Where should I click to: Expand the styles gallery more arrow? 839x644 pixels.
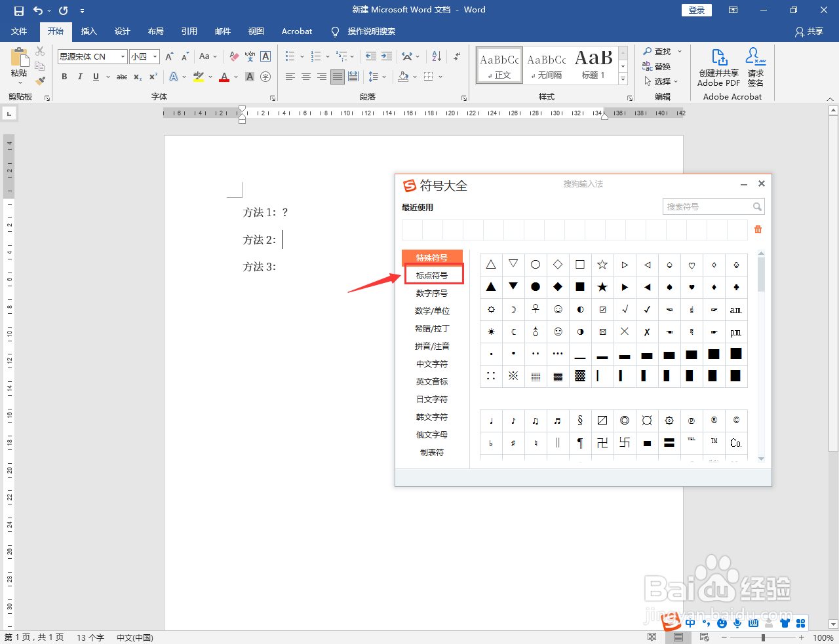(623, 79)
